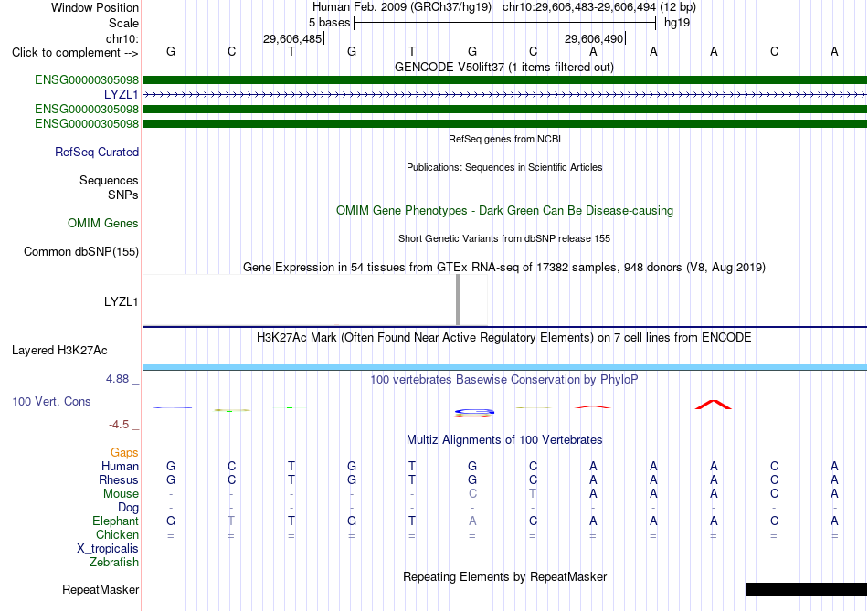
Task: Click the 5 bases scale bar
Action: (505, 23)
